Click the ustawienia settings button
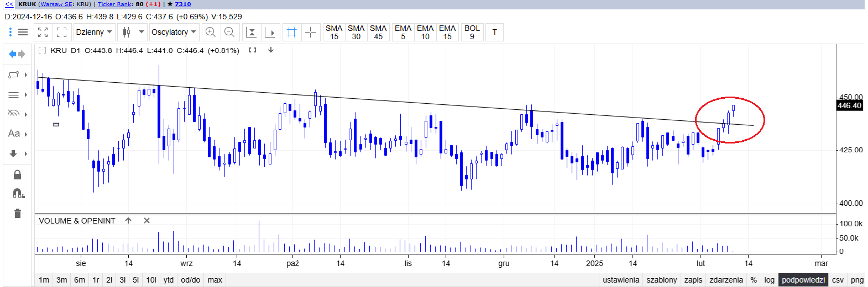 coord(621,280)
